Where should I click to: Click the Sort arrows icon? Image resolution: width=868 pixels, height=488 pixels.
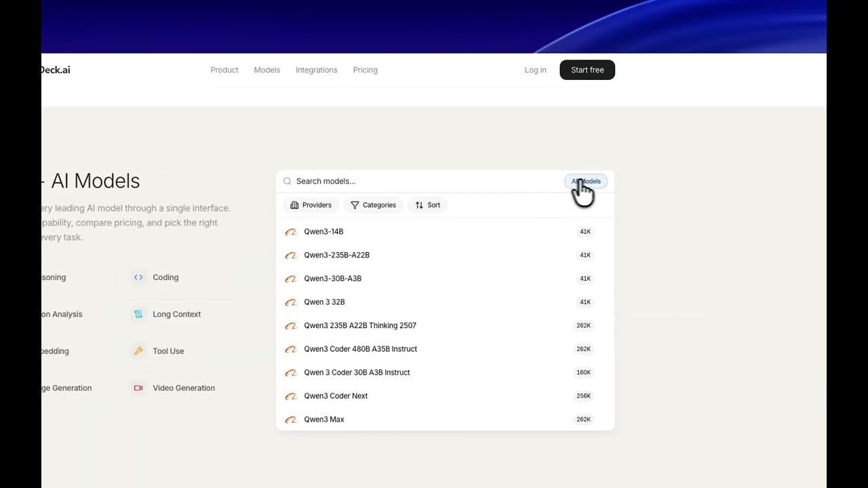(x=419, y=205)
